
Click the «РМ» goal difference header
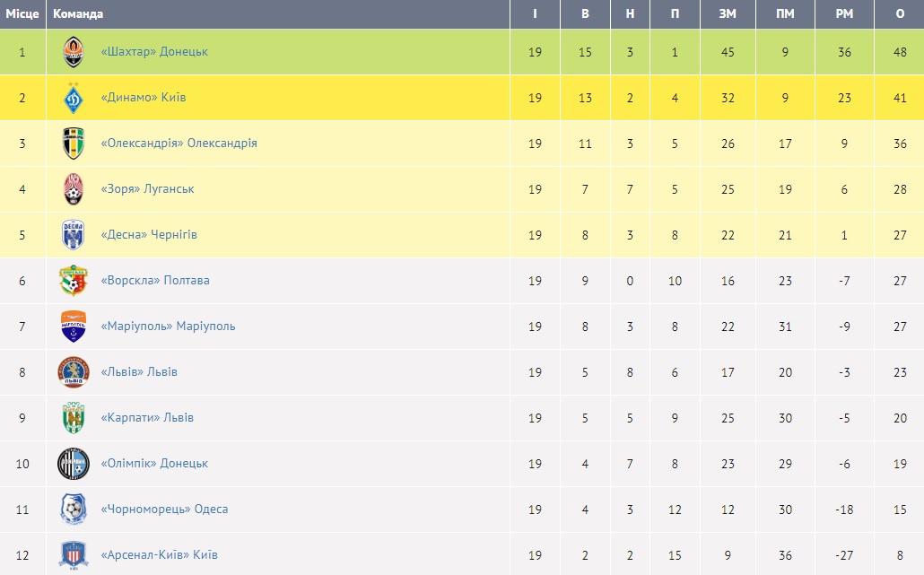844,14
